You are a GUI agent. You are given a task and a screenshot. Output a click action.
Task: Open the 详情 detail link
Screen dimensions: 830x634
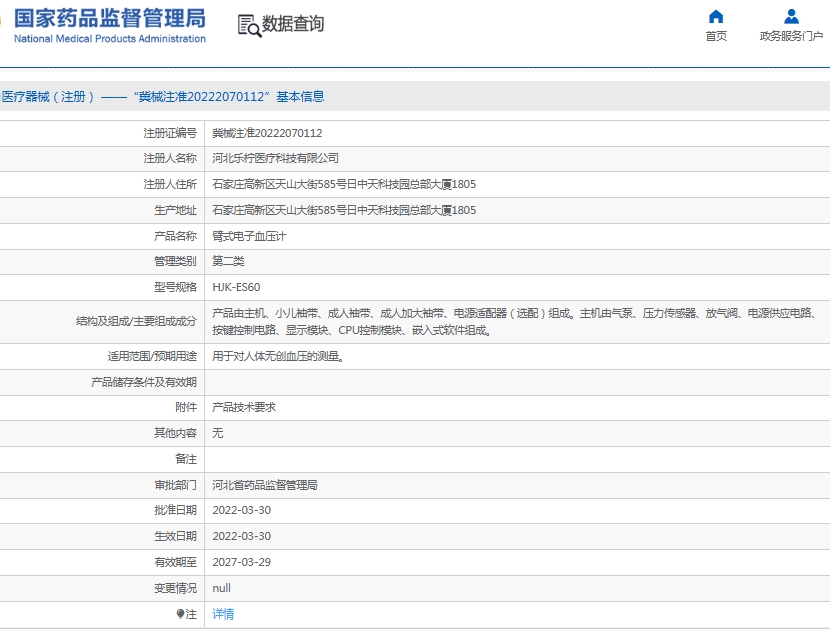pos(222,613)
